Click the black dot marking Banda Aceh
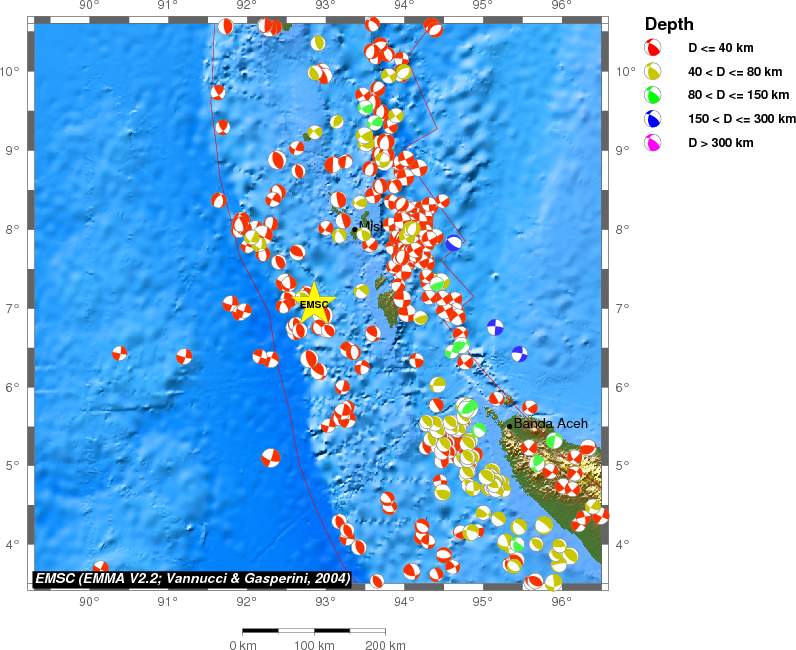This screenshot has height=650, width=796. point(509,426)
